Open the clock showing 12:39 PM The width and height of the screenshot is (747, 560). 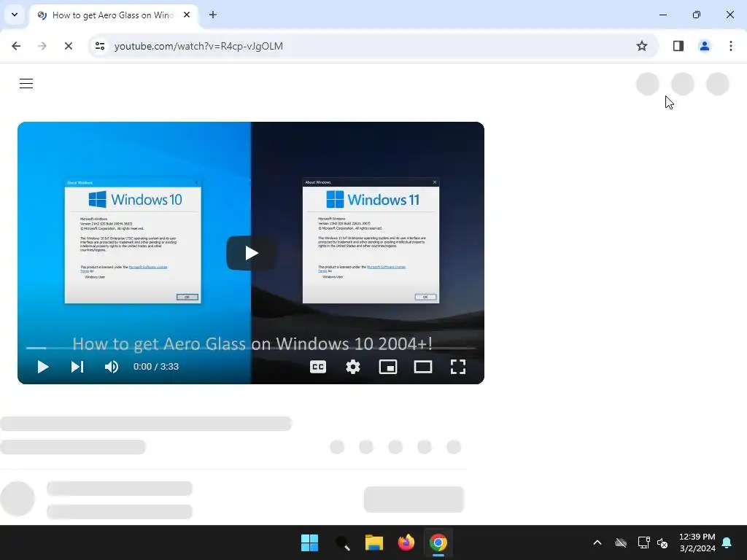point(697,542)
